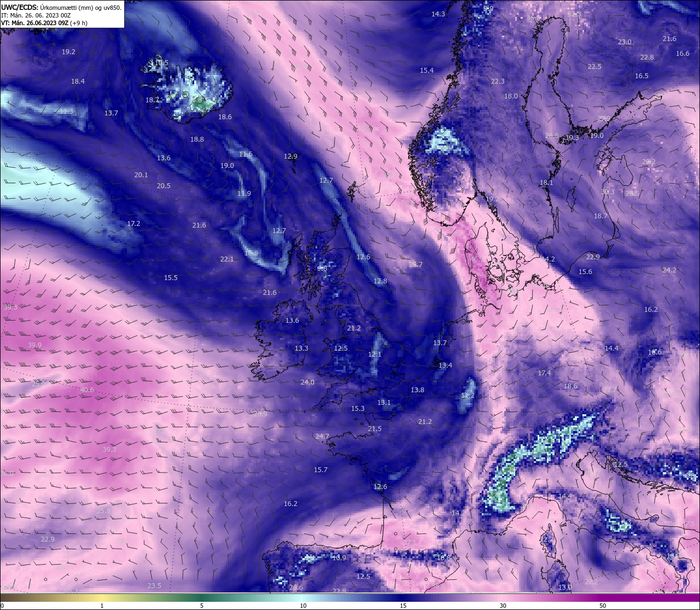Image resolution: width=700 pixels, height=610 pixels.
Task: Click the value 15.4 off Norway
Action: click(x=427, y=71)
